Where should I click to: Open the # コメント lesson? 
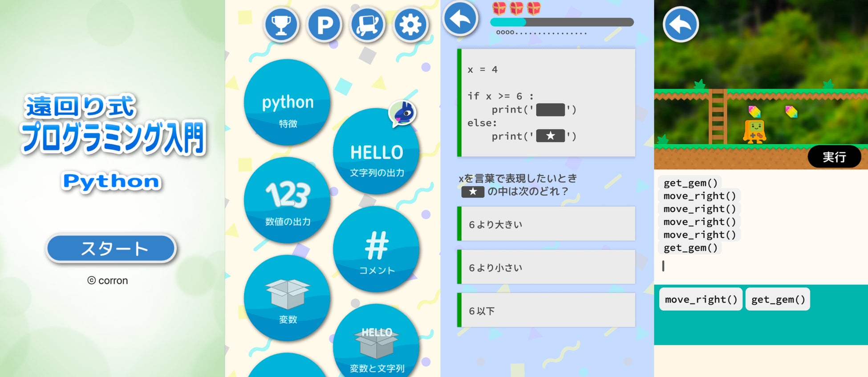pyautogui.click(x=376, y=249)
